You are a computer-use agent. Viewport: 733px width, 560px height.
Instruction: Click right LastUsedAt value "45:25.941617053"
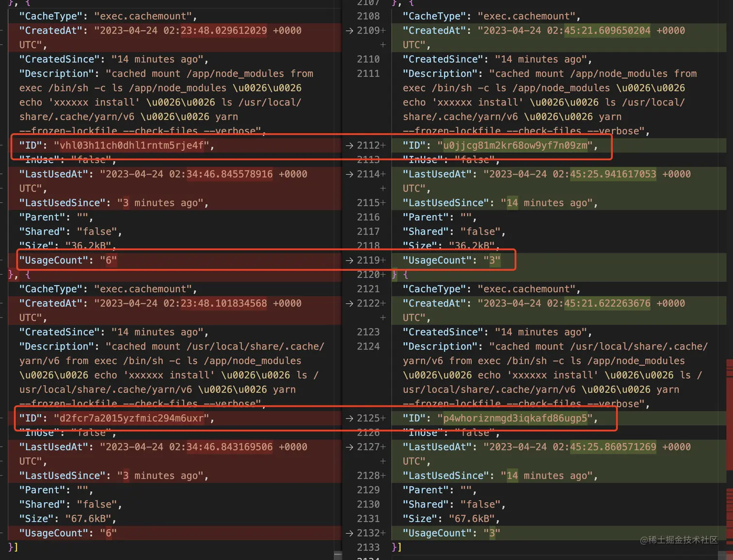(613, 174)
